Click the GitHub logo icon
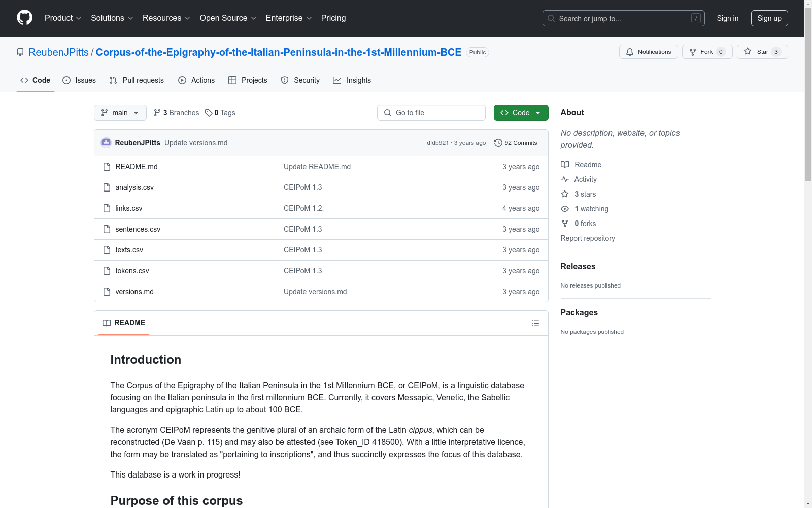This screenshot has width=812, height=508. click(24, 18)
